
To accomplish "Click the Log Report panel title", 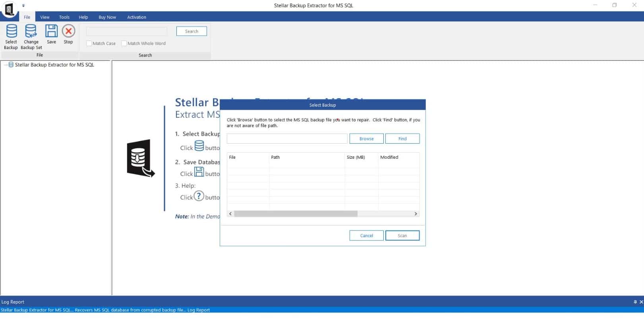I will point(13,302).
